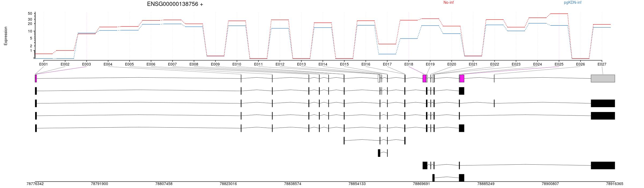644x188 pixels.
Task: Click the y-axis tick value 2
Action: click(x=31, y=46)
